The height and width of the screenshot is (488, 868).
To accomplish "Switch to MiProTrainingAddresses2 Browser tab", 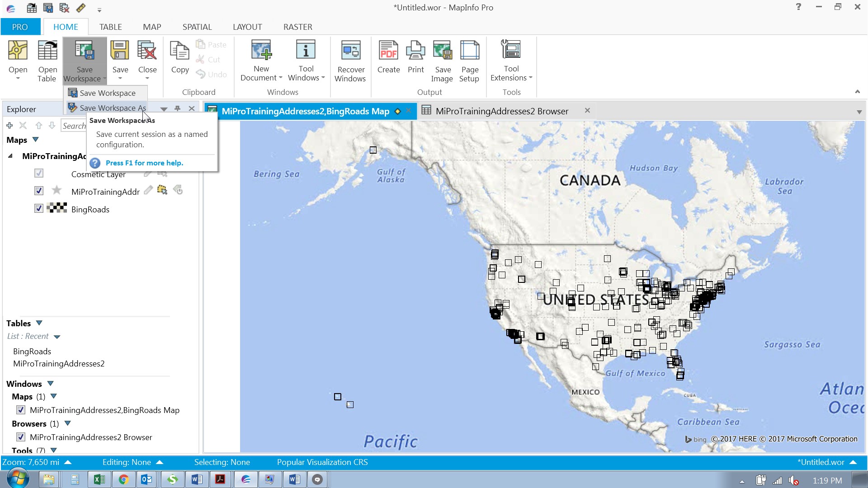I will 502,111.
